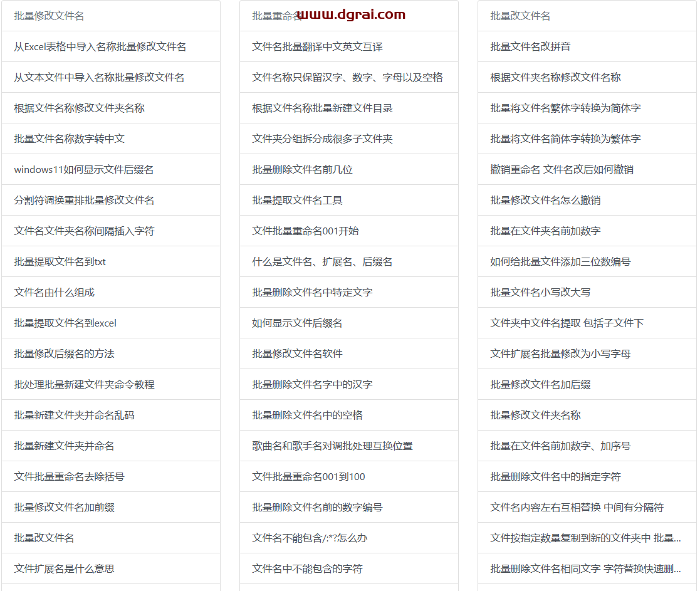Select 文件夹分组拆分成很多子文件夹 link

[322, 139]
